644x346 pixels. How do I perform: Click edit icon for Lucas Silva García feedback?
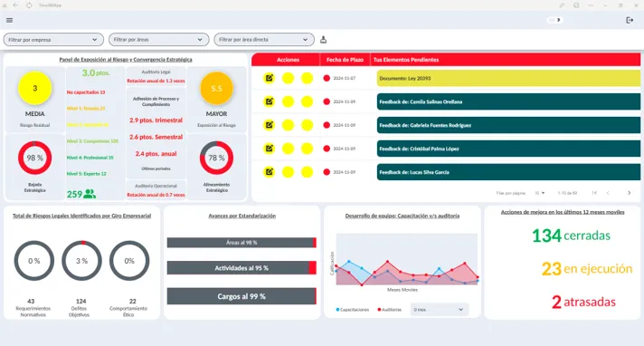[x=269, y=172]
